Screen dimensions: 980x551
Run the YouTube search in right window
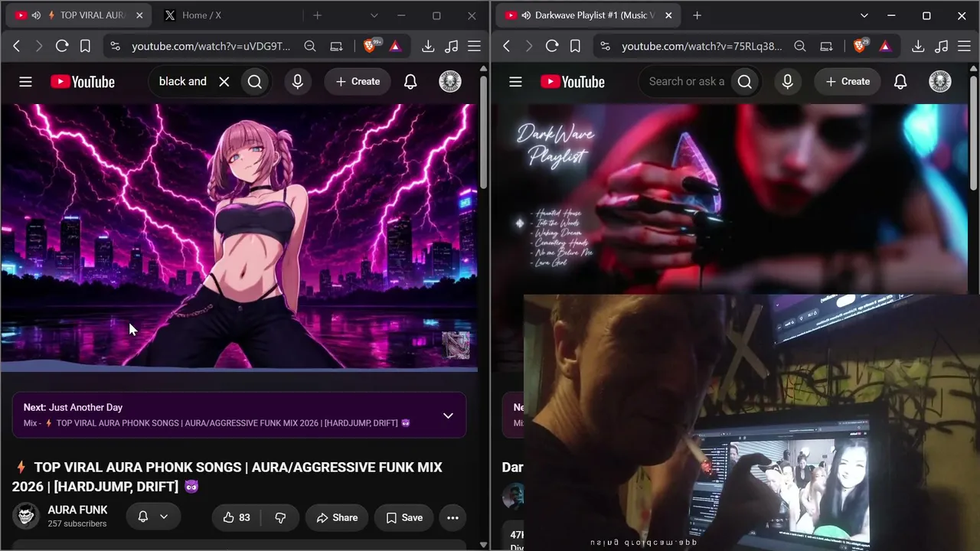pyautogui.click(x=745, y=82)
